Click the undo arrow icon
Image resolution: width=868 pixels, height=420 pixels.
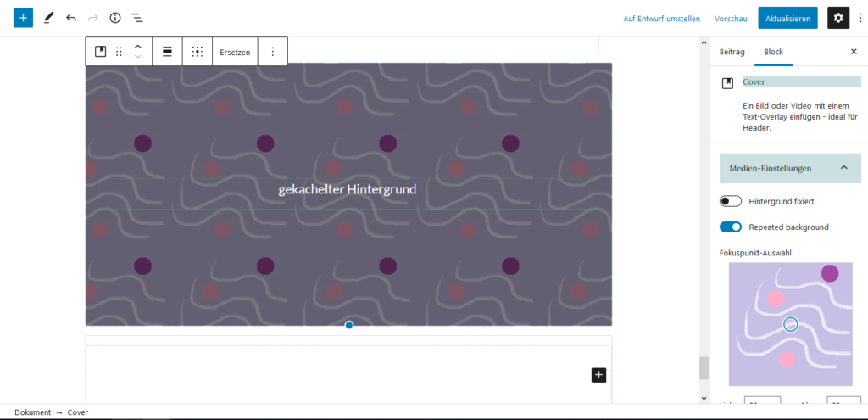(71, 18)
